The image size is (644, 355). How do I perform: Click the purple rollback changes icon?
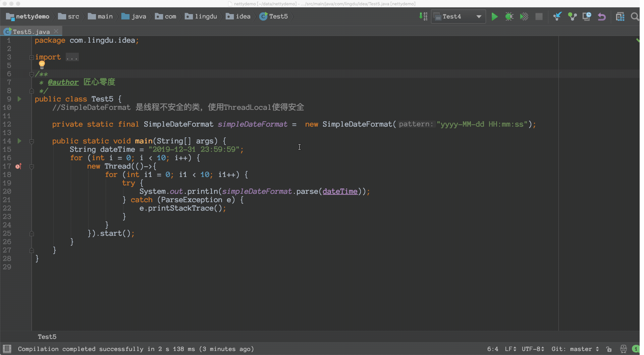[x=602, y=16]
